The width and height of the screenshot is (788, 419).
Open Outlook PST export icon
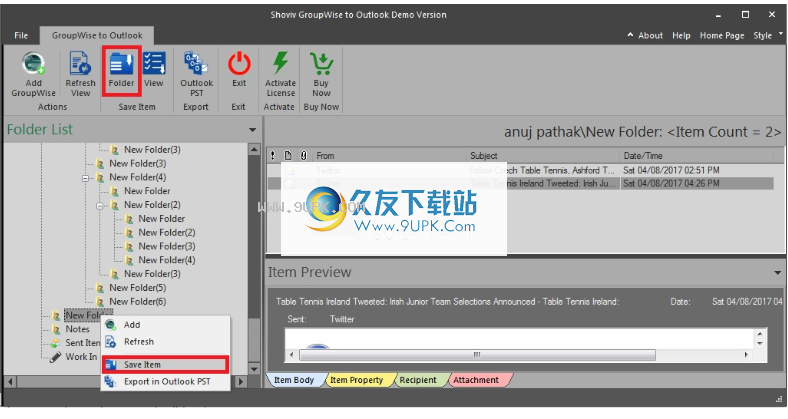coord(196,64)
